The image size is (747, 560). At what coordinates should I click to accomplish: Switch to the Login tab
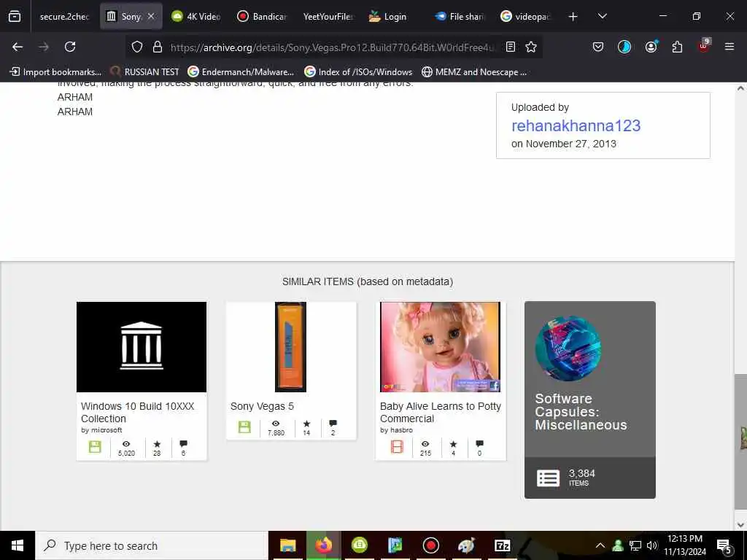[x=393, y=17]
